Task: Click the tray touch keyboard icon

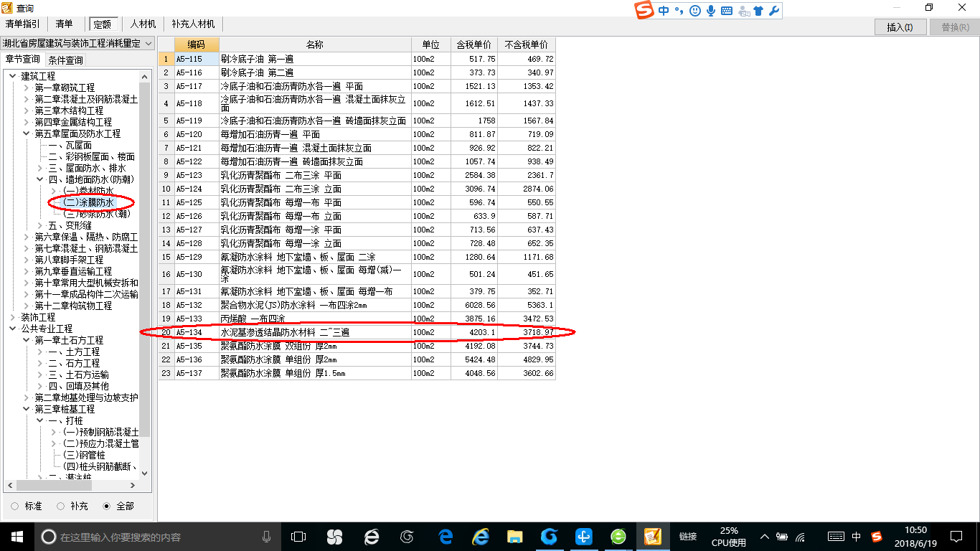Action: tap(836, 536)
